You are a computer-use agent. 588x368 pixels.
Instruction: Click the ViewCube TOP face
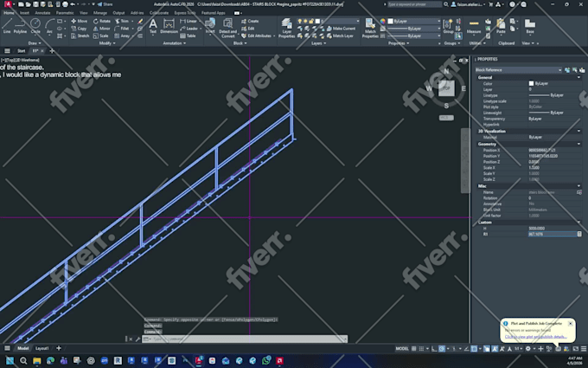coord(446,88)
